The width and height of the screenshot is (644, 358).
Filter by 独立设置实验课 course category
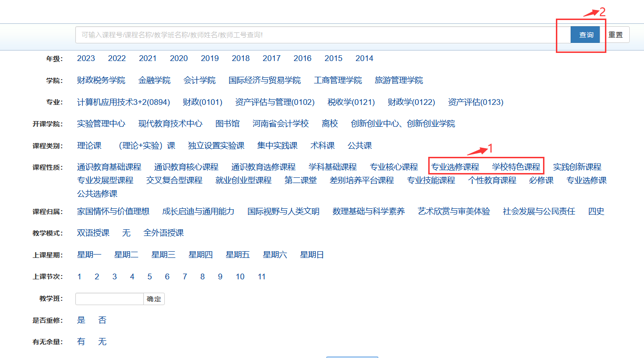(x=216, y=146)
